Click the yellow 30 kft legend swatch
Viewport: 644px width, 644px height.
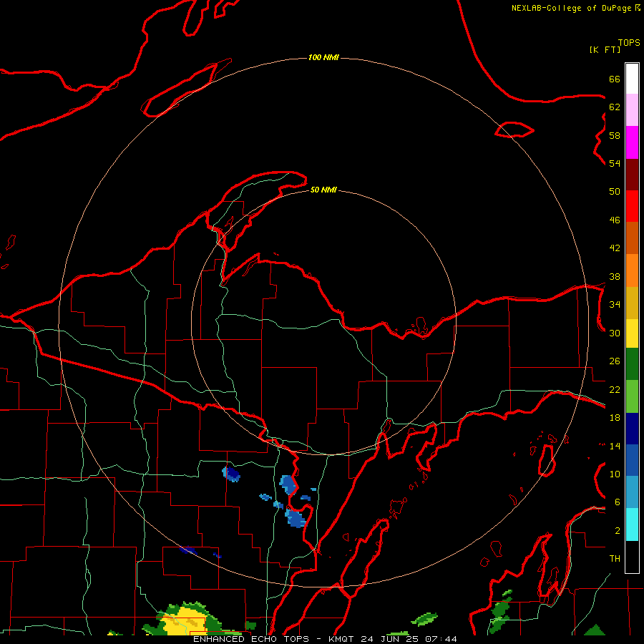[632, 333]
